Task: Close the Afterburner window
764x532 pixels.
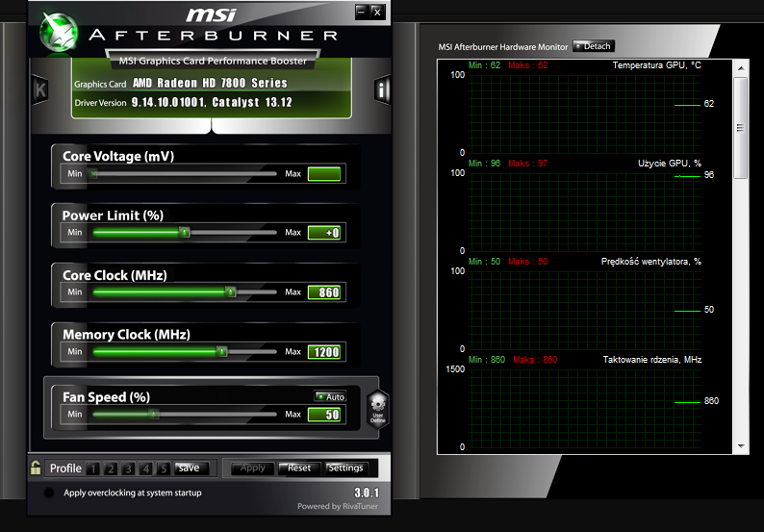Action: [377, 13]
